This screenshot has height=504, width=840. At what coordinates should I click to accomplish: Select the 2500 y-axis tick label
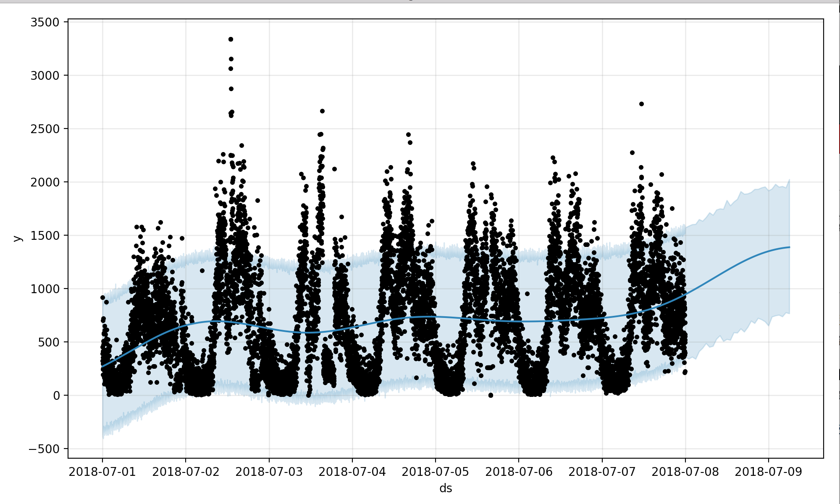pos(45,129)
